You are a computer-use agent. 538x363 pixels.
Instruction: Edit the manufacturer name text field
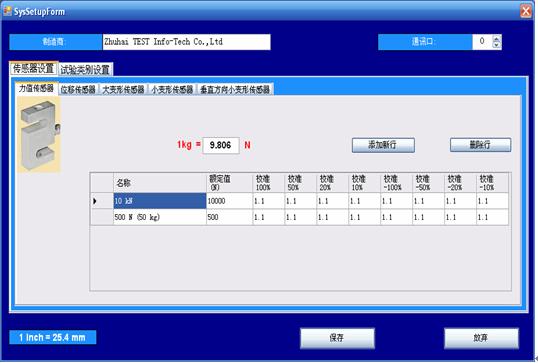point(186,42)
